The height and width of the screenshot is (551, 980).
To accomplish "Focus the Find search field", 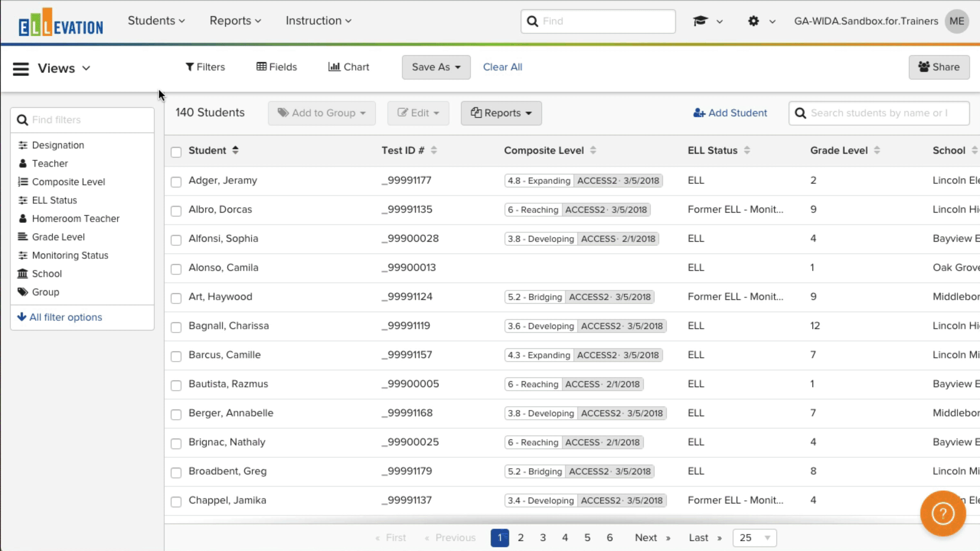I will point(598,21).
